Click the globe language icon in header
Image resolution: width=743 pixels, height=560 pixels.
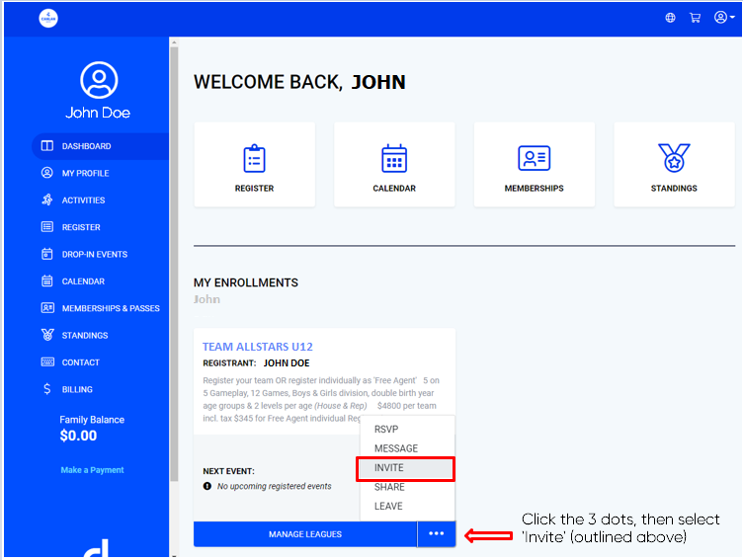click(x=671, y=18)
